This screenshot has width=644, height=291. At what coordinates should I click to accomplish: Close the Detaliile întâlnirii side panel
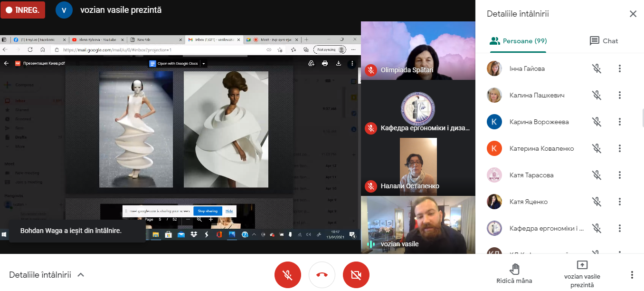[x=633, y=14]
